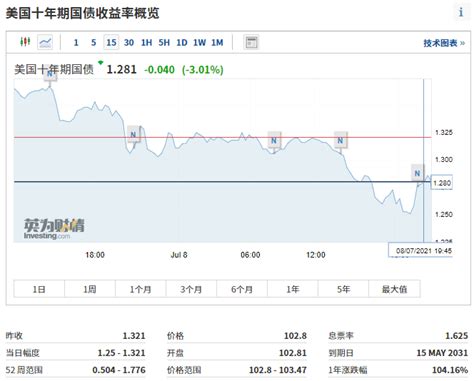Click the 昨收 value 1.321

pos(134,336)
